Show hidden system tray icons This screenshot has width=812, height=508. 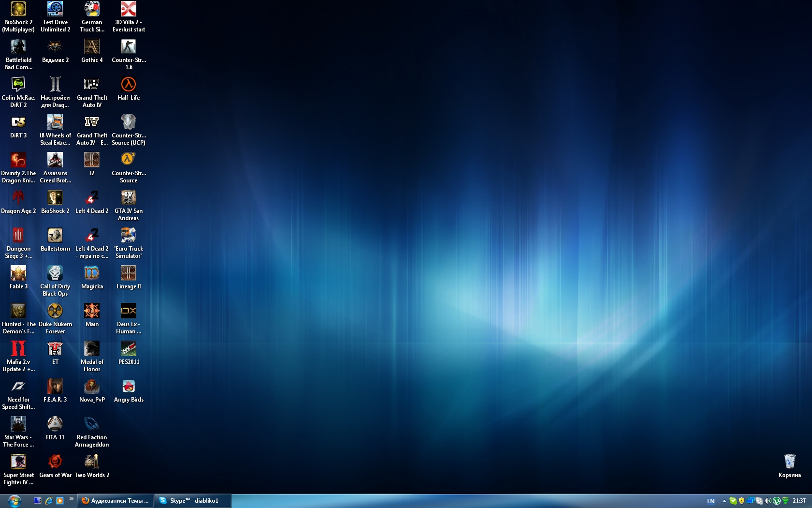point(724,501)
